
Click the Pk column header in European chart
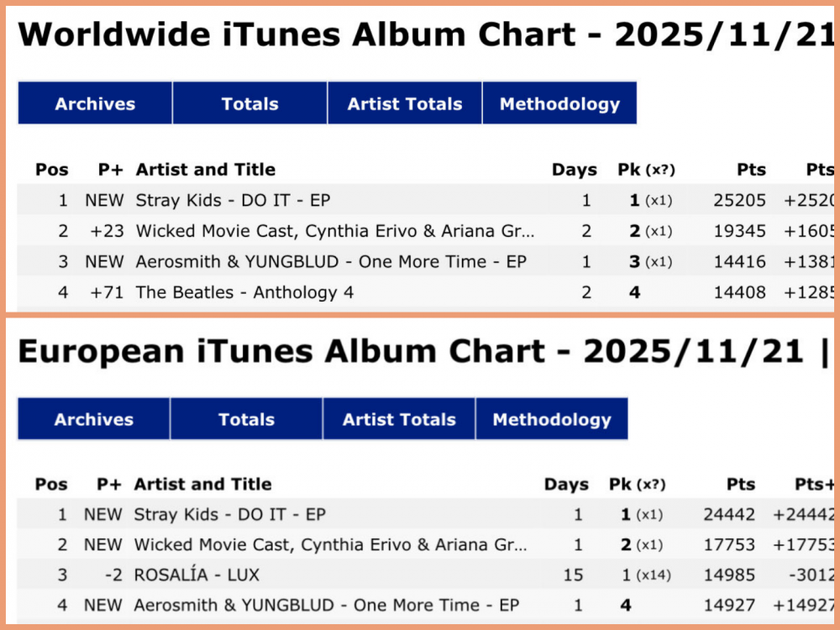620,485
